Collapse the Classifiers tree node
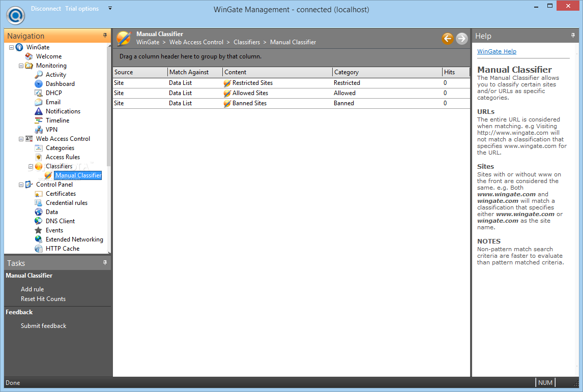Screen dimensions: 583x392 pos(31,166)
